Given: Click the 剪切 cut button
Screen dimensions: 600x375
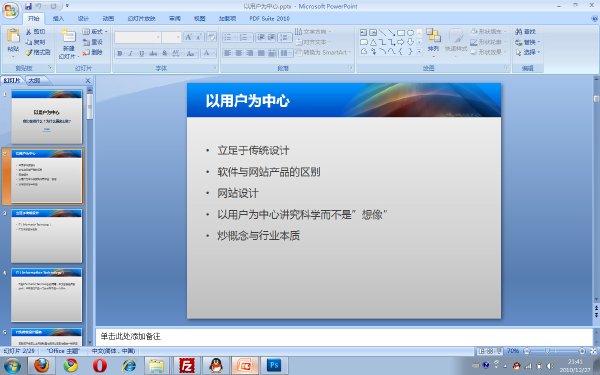Looking at the screenshot, I should [x=36, y=32].
